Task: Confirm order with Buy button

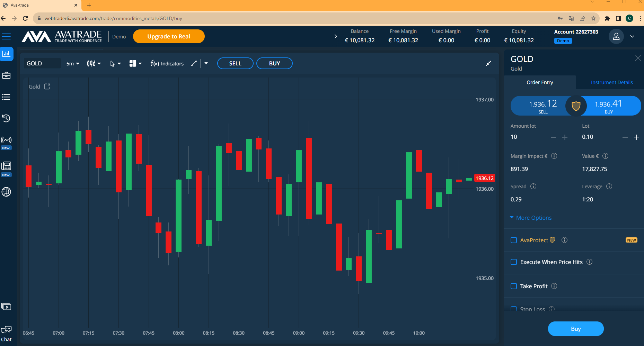Action: click(575, 329)
